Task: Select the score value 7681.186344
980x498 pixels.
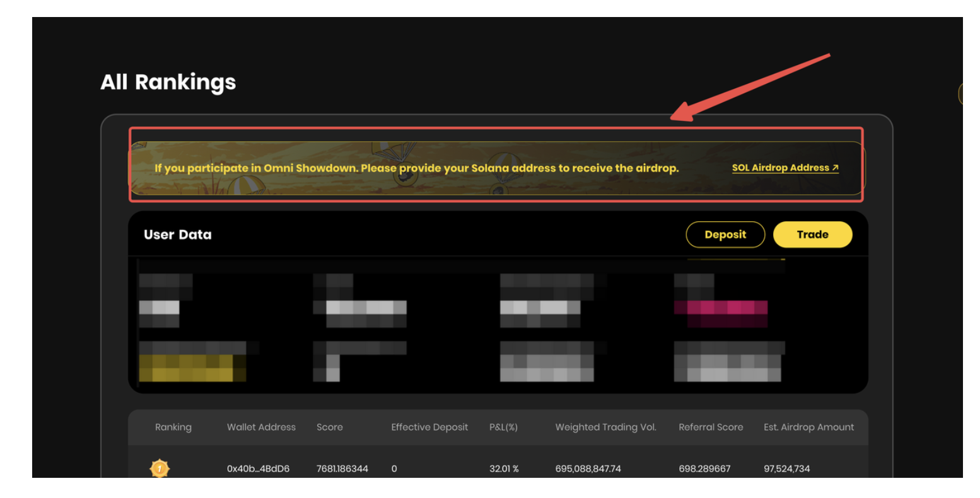Action: [342, 468]
